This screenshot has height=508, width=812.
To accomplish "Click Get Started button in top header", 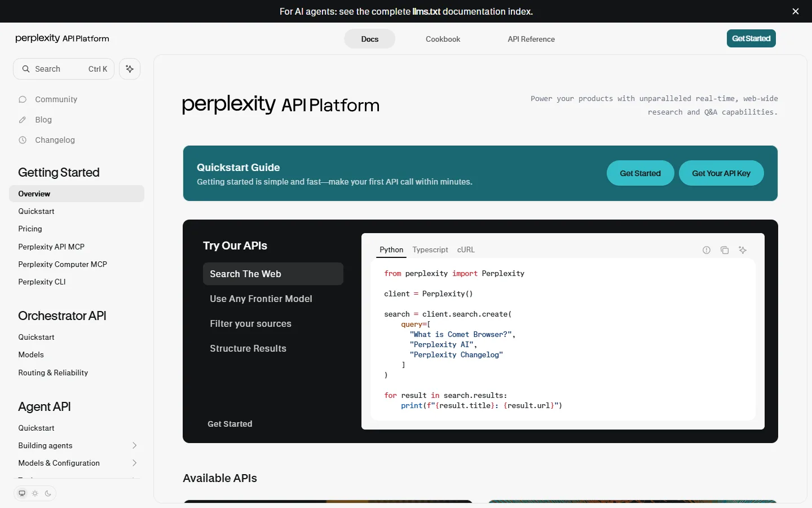I will [x=751, y=38].
